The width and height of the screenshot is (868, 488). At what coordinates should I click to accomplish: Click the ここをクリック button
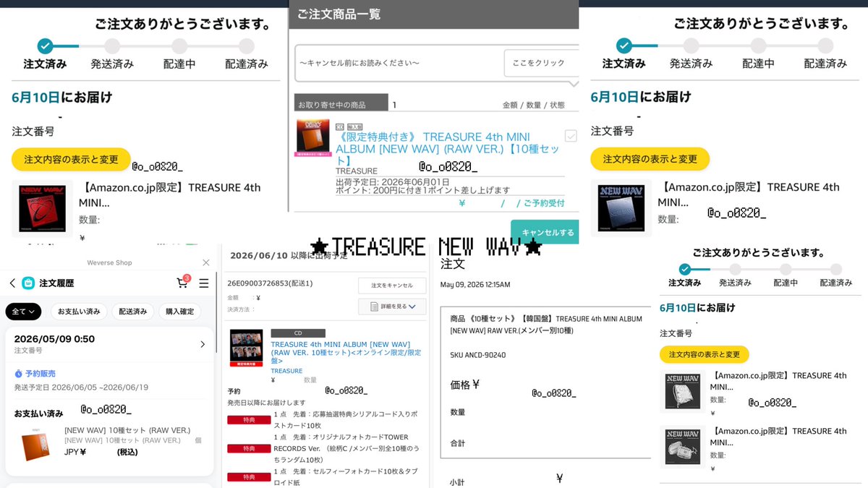pos(540,63)
